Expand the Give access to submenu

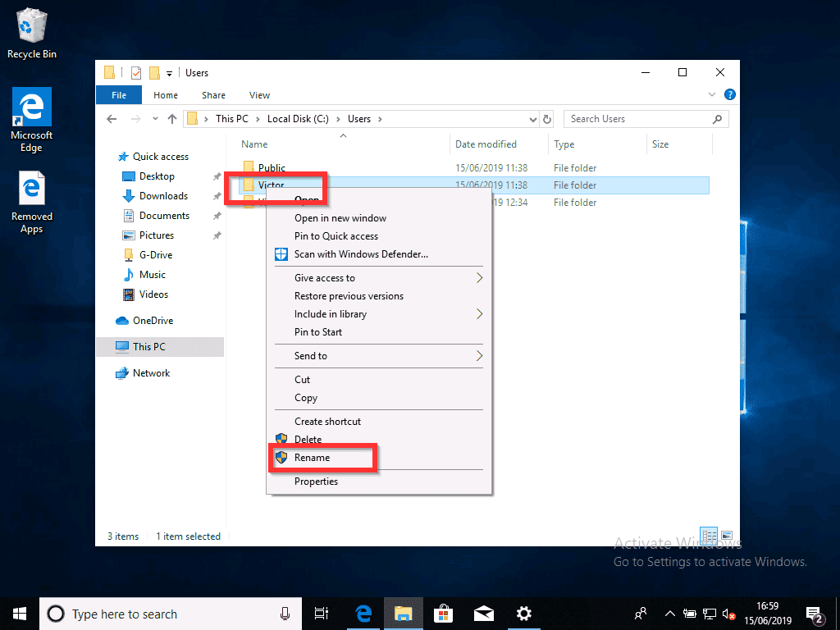(x=379, y=278)
